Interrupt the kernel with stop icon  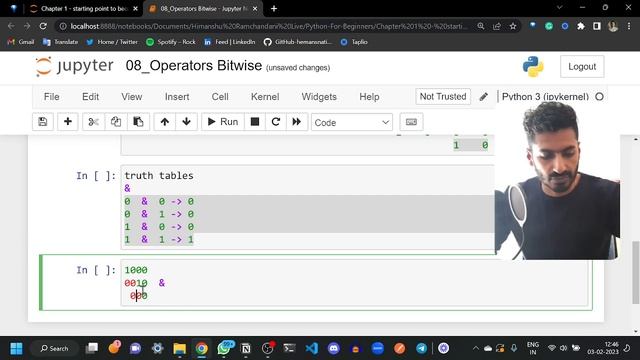click(255, 122)
